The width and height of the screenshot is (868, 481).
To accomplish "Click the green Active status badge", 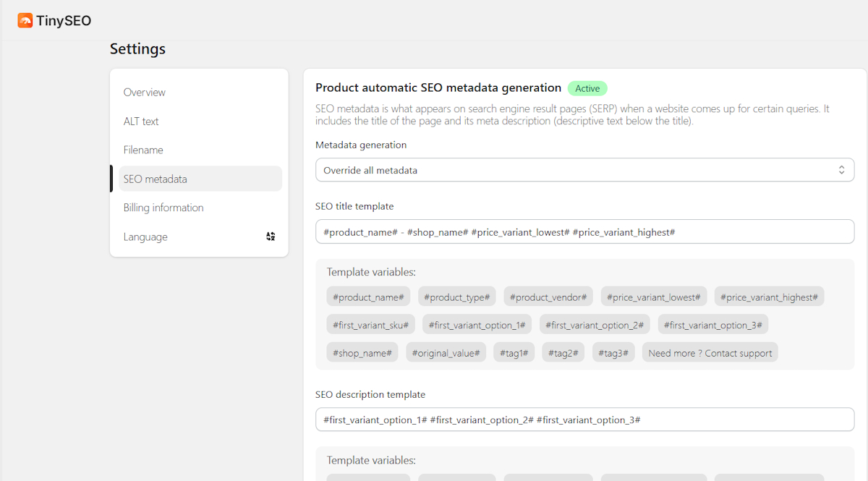I will [x=587, y=88].
